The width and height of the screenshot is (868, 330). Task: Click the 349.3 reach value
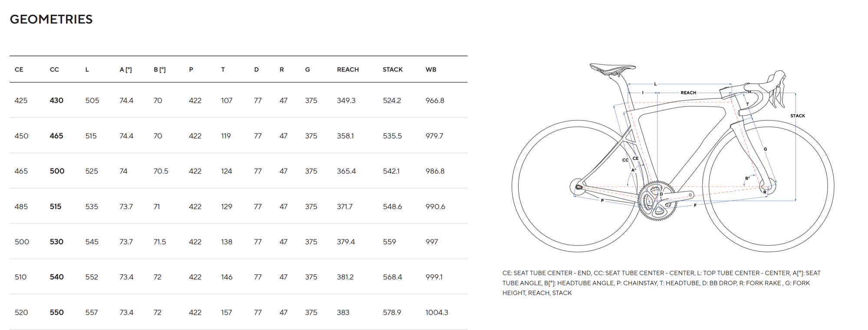click(346, 101)
